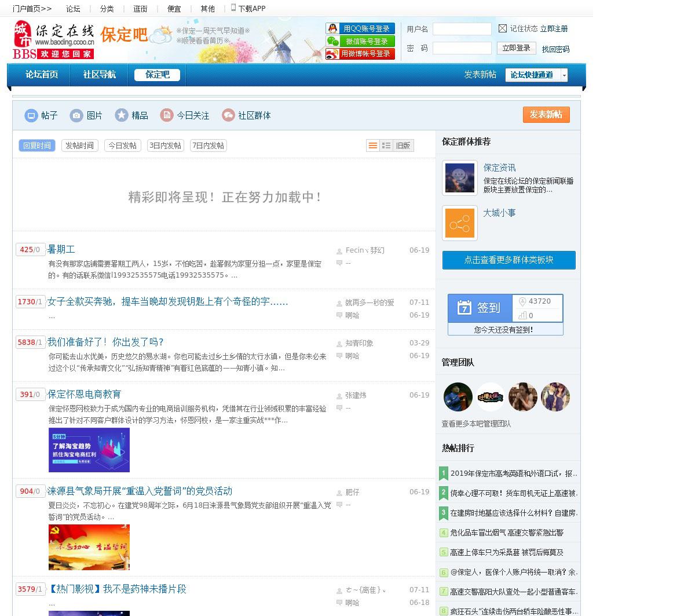Open the 图片 camera icon section

(x=76, y=116)
